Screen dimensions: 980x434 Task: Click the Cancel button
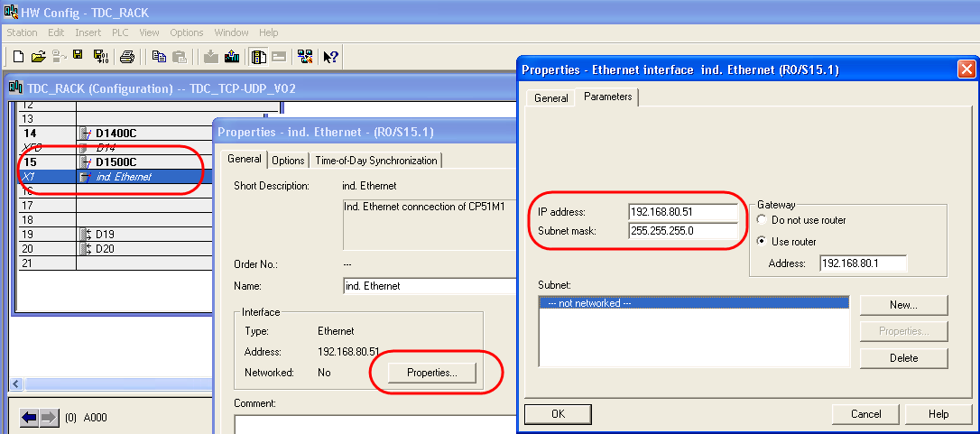[x=866, y=414]
